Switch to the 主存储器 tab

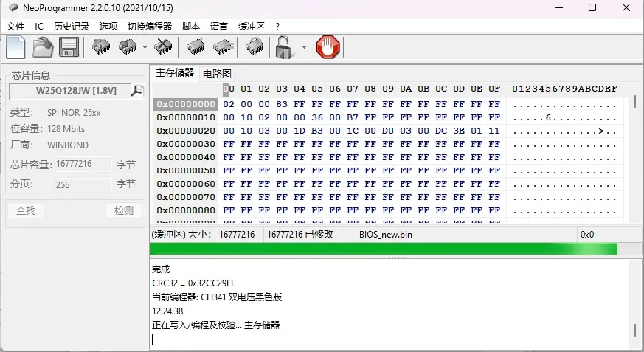(x=175, y=73)
